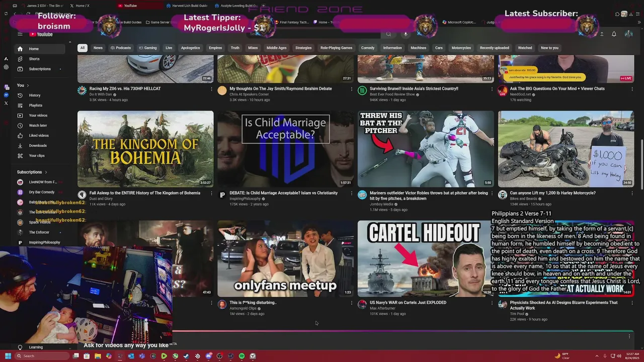Open Downloads in the sidebar

pos(40,145)
